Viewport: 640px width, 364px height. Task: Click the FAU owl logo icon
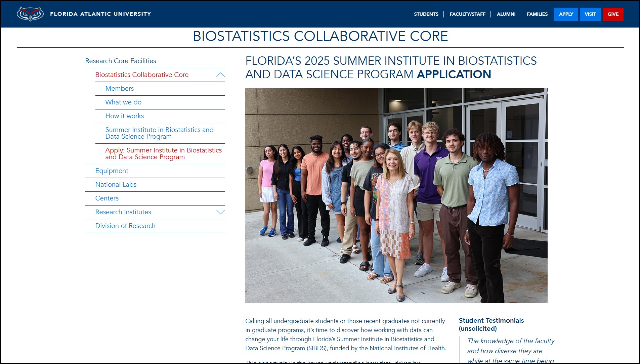tap(30, 14)
